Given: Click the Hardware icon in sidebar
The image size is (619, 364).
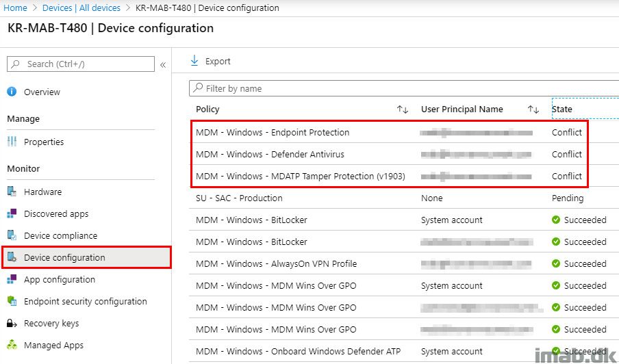Looking at the screenshot, I should click(12, 192).
